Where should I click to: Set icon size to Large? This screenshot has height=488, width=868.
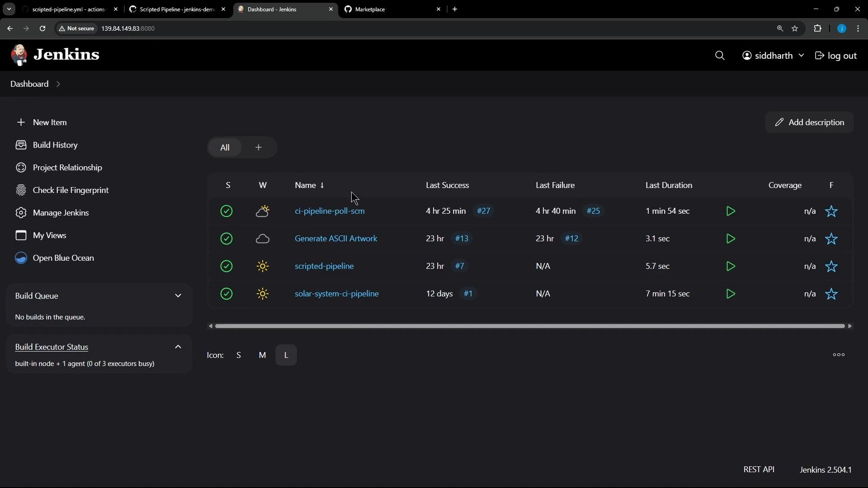coord(286,355)
